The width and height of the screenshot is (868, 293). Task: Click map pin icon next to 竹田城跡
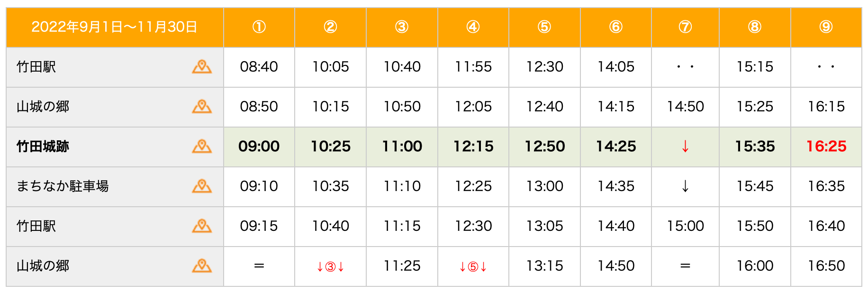pos(202,146)
